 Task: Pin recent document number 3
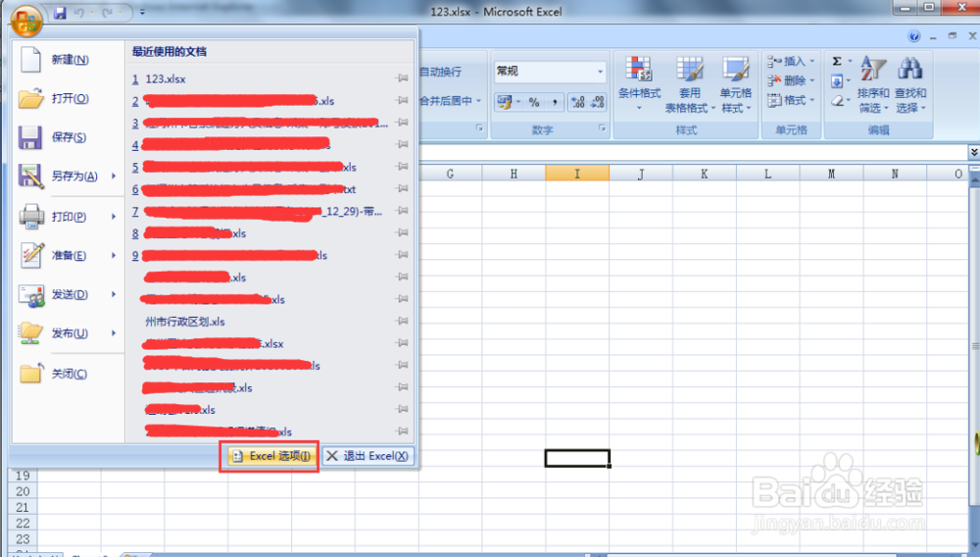pyautogui.click(x=402, y=122)
